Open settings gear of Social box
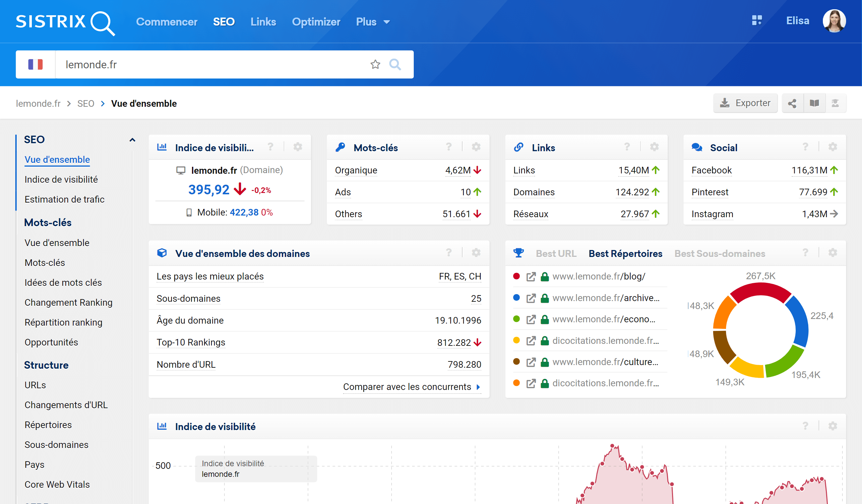 click(x=832, y=147)
